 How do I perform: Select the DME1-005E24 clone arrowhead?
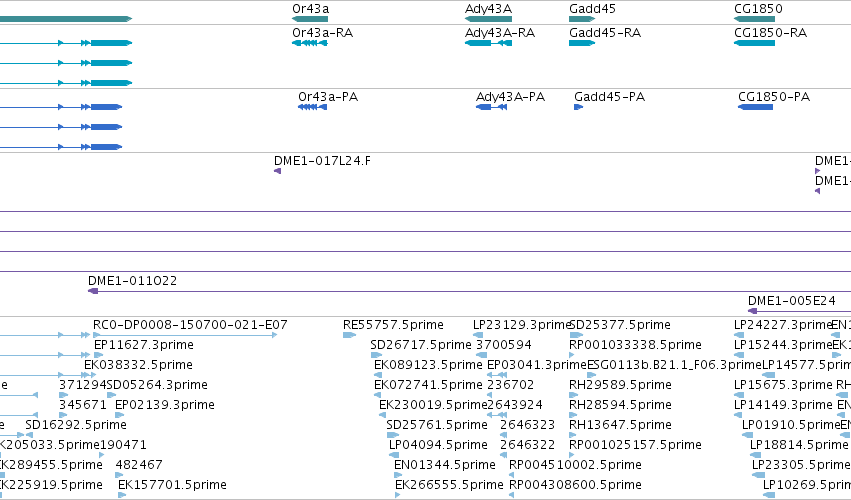(752, 311)
